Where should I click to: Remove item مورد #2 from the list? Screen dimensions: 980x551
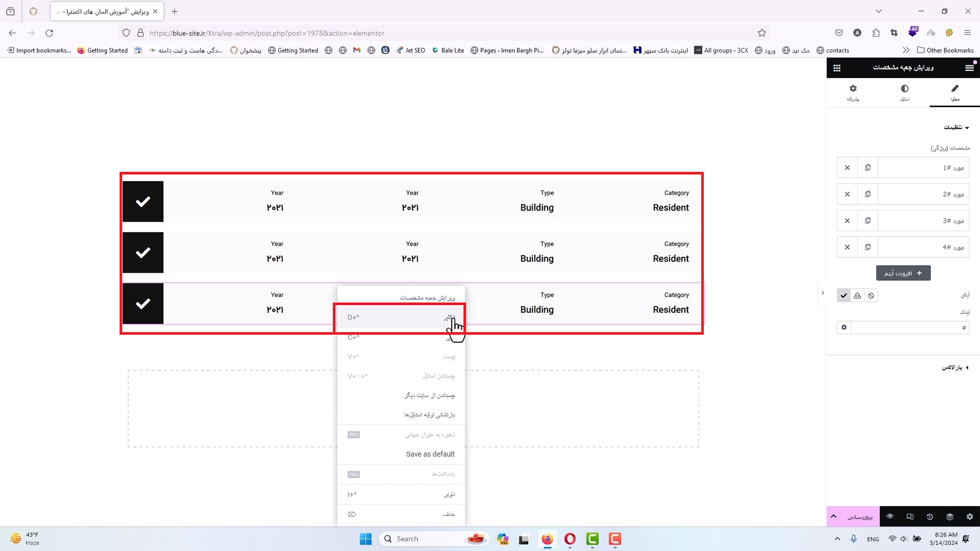point(847,194)
